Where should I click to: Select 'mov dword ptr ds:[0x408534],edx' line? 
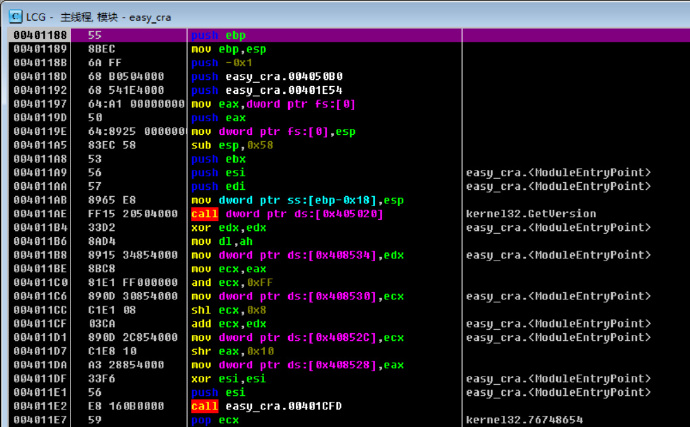297,255
